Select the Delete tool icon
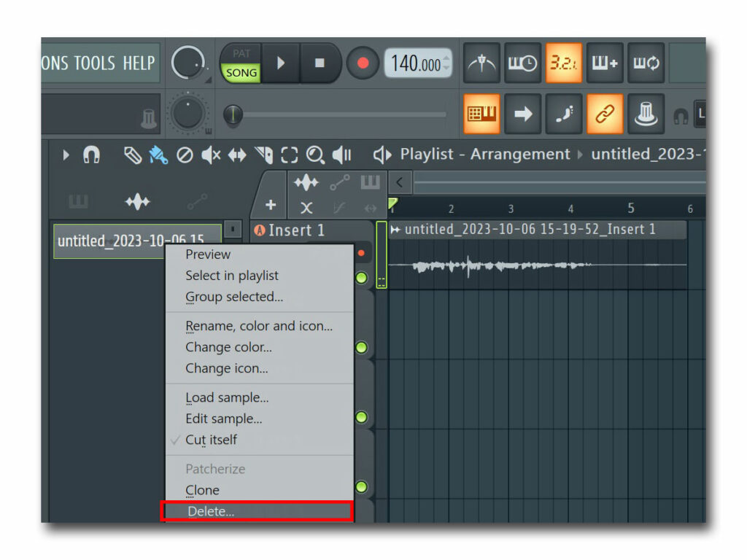The width and height of the screenshot is (747, 560). tap(185, 155)
